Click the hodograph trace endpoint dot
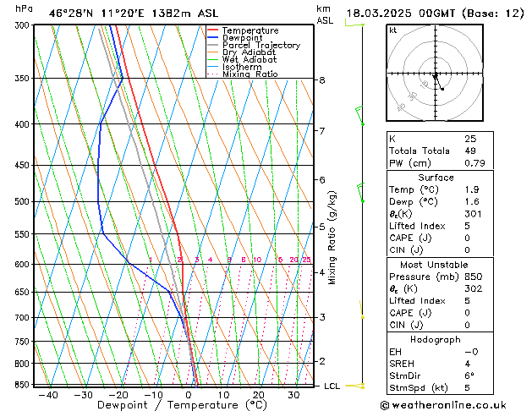 point(442,89)
